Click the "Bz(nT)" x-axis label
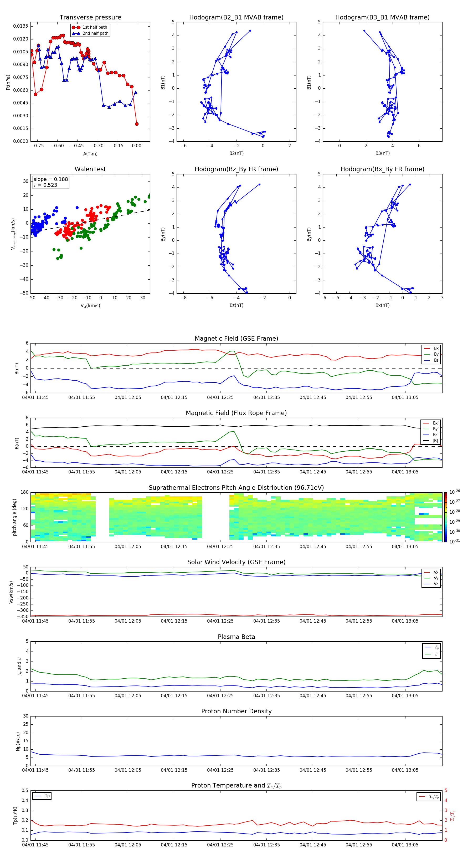The height and width of the screenshot is (868, 473). tap(236, 305)
